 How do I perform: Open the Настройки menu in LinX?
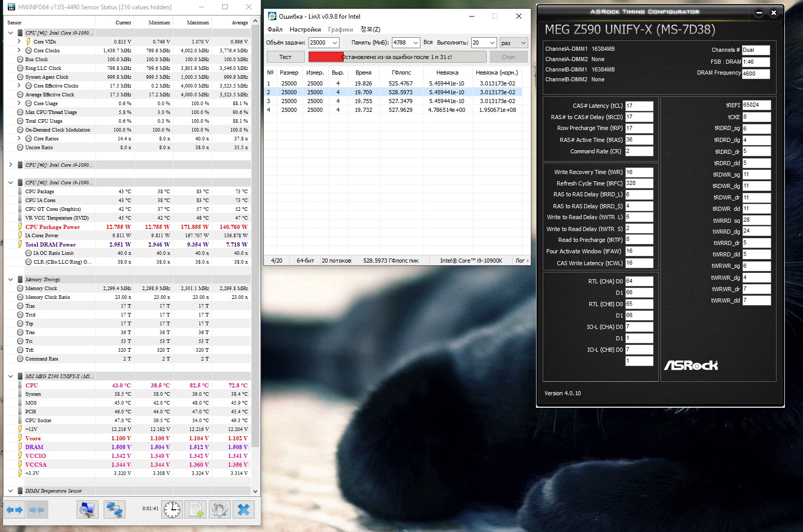pyautogui.click(x=305, y=30)
